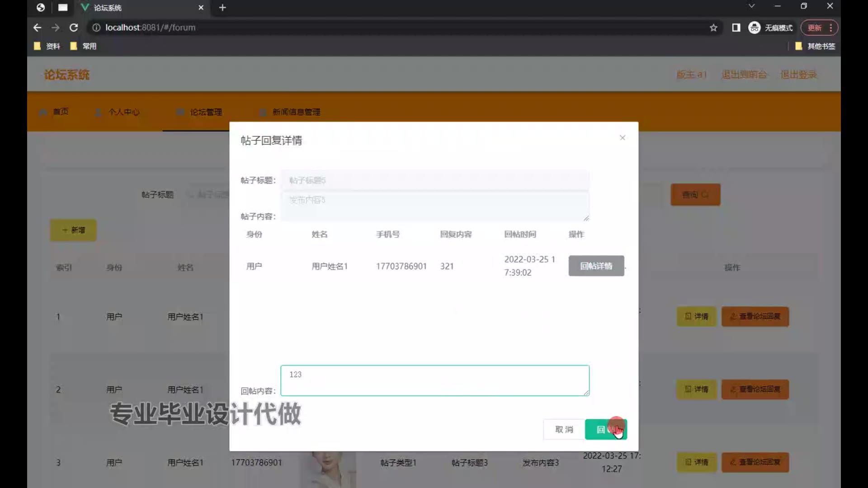Click the 帖子类型1 cell in row 3

398,462
